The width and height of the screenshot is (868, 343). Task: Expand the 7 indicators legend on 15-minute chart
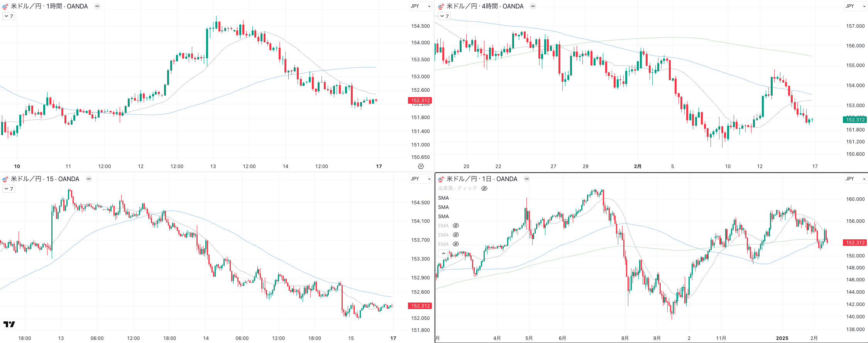click(8, 189)
